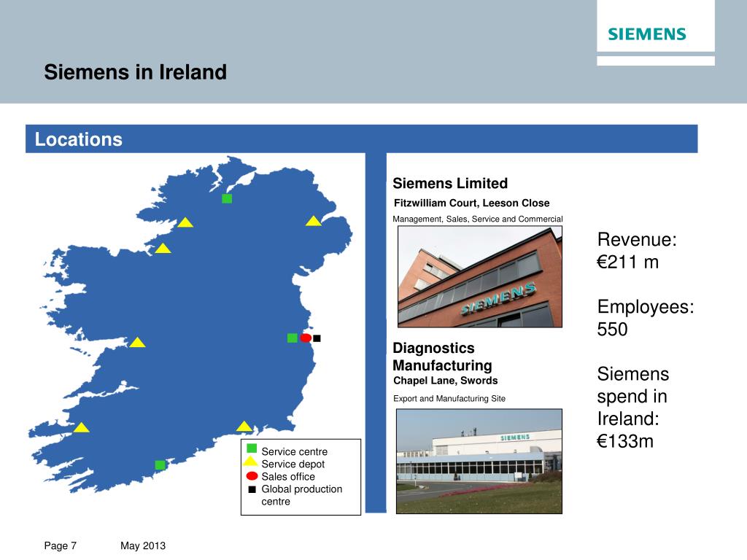Select the black global production centre marker at Dublin
Viewport: 747px width, 560px height.
click(317, 338)
